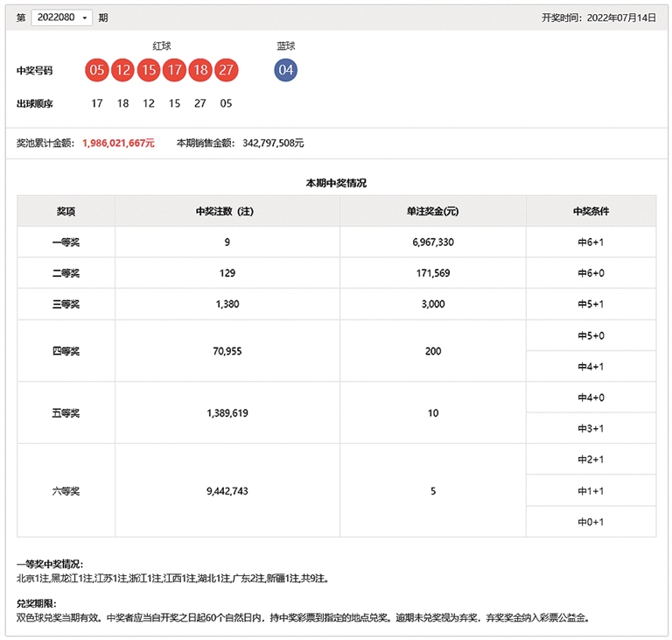The height and width of the screenshot is (640, 672).
Task: Click the draw date 2022年07月14日
Action: 621,18
